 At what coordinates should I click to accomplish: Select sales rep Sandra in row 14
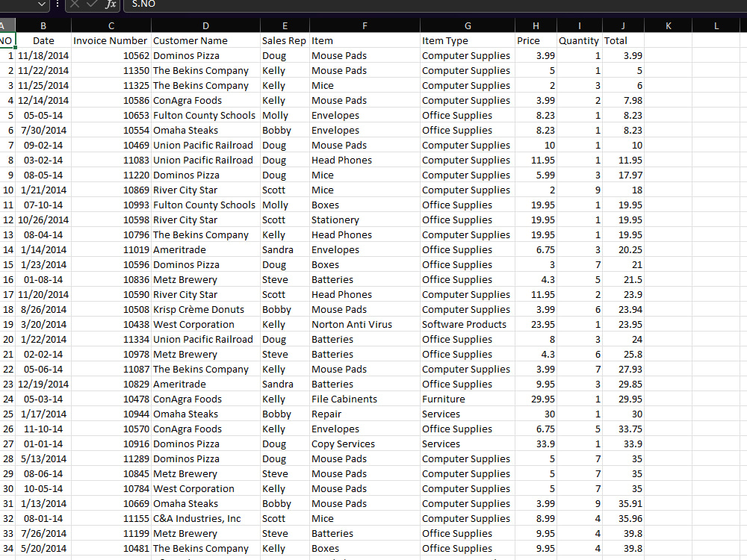pyautogui.click(x=285, y=249)
